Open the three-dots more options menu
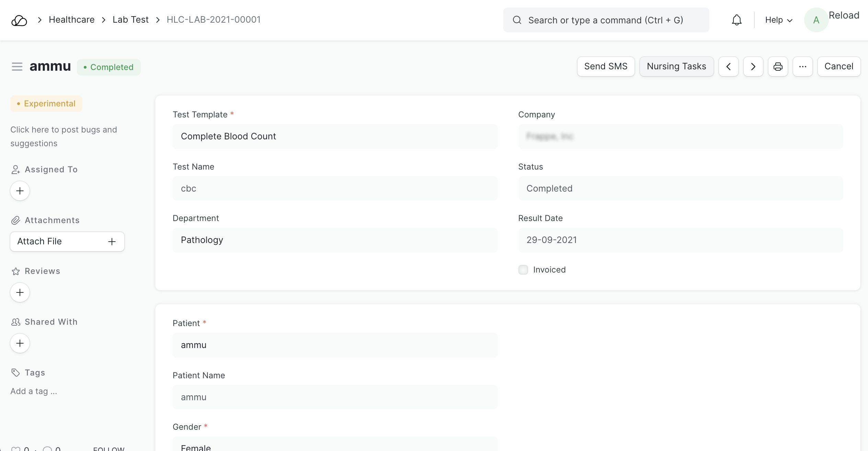Viewport: 868px width, 451px height. 802,67
